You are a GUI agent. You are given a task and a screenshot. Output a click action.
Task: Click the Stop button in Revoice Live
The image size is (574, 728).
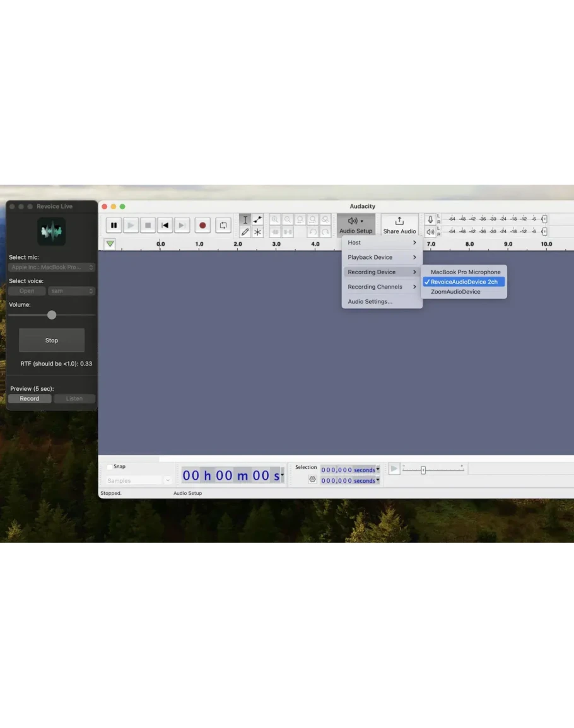pos(52,340)
